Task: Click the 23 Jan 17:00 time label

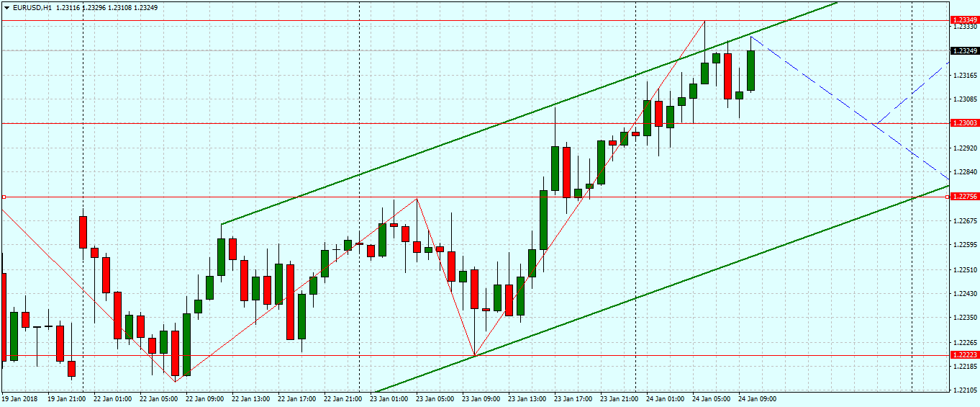Action: [574, 398]
